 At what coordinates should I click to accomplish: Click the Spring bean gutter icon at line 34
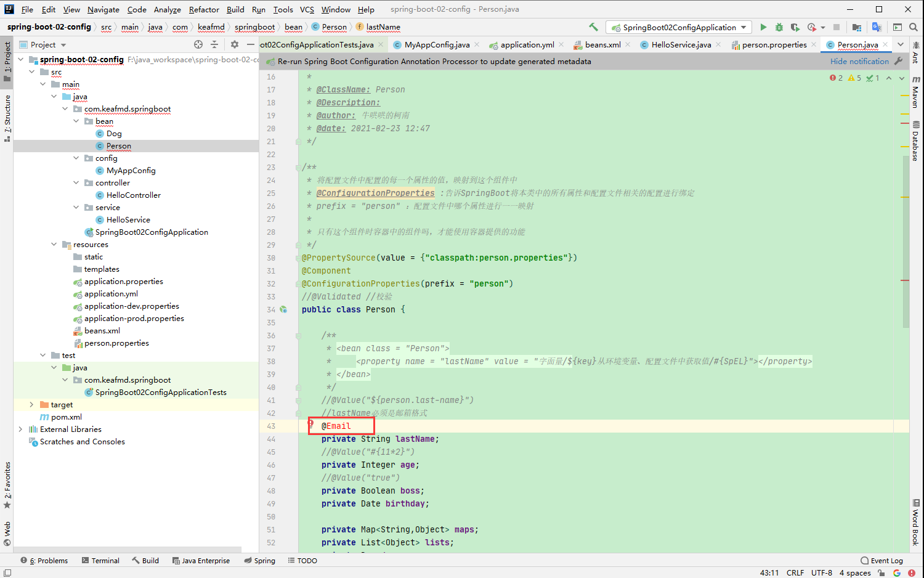pyautogui.click(x=283, y=309)
